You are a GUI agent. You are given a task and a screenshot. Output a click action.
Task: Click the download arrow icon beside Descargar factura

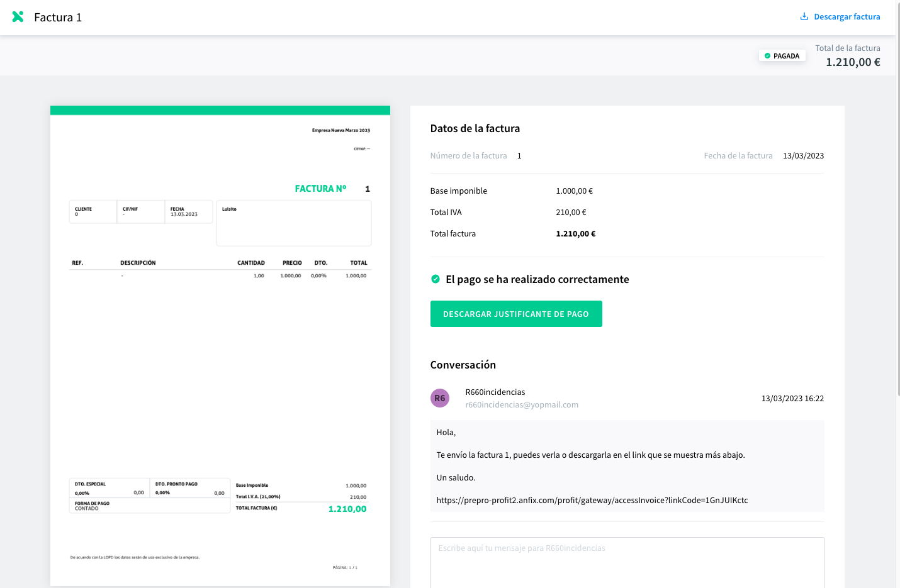[x=804, y=16]
